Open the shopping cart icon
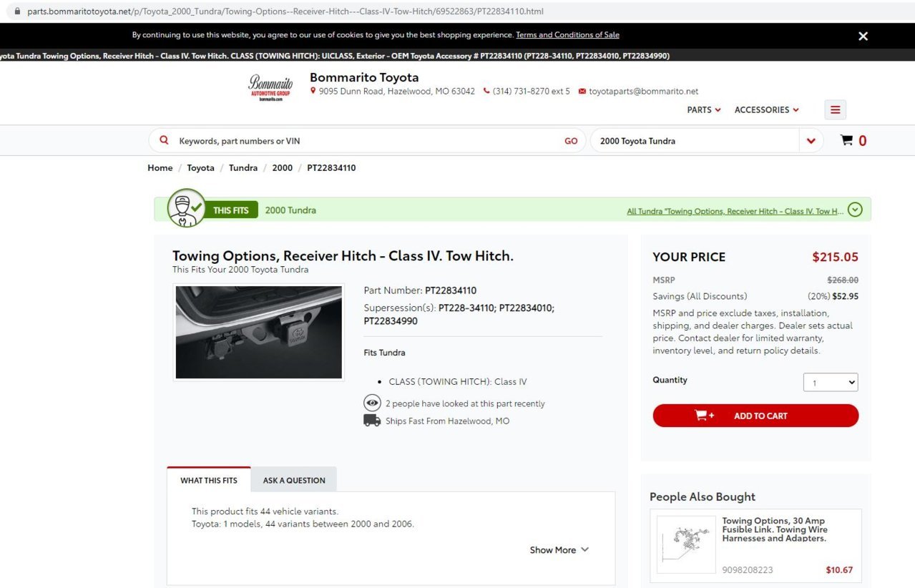 pos(846,140)
